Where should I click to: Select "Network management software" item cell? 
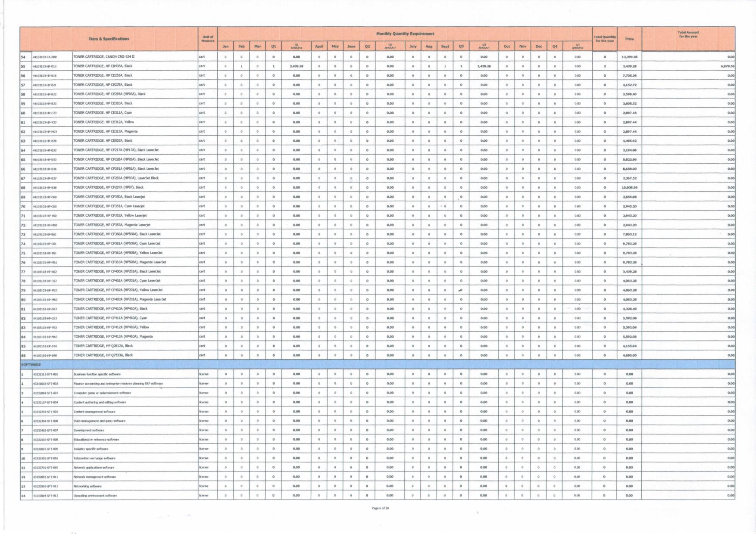click(135, 477)
